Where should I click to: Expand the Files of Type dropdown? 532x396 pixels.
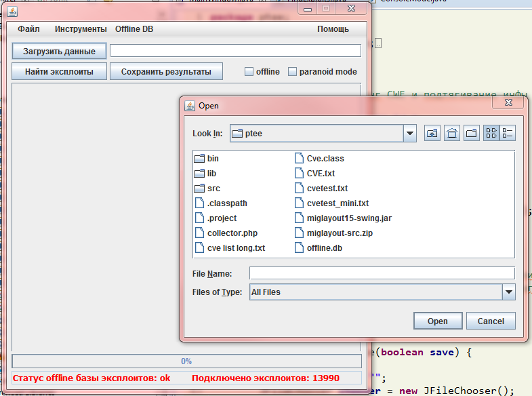(508, 292)
